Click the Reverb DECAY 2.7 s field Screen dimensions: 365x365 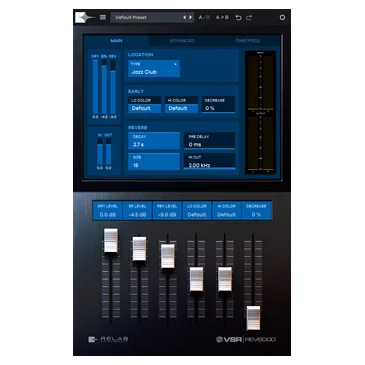pyautogui.click(x=154, y=141)
